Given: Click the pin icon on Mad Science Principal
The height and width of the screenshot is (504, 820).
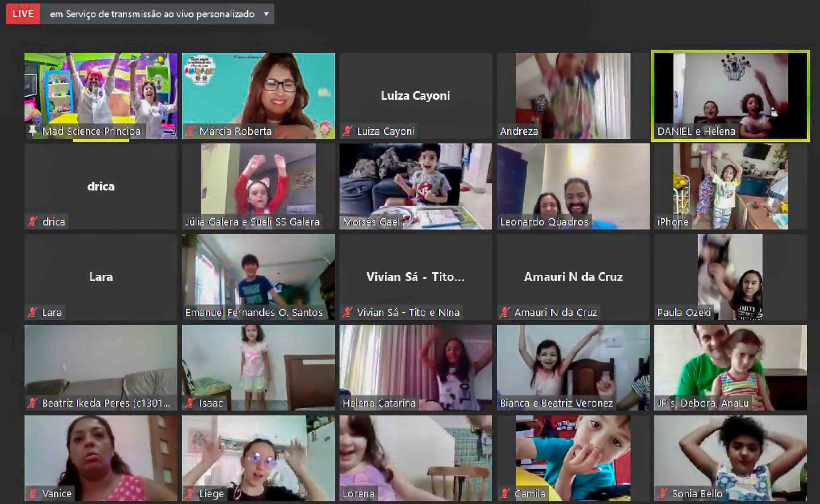Looking at the screenshot, I should [x=33, y=131].
